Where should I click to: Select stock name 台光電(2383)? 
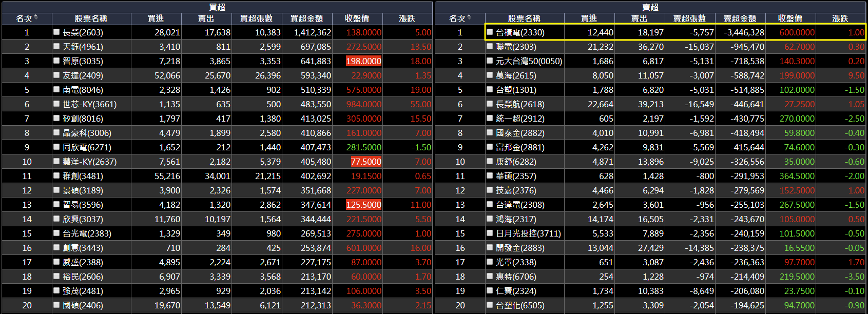pyautogui.click(x=87, y=233)
